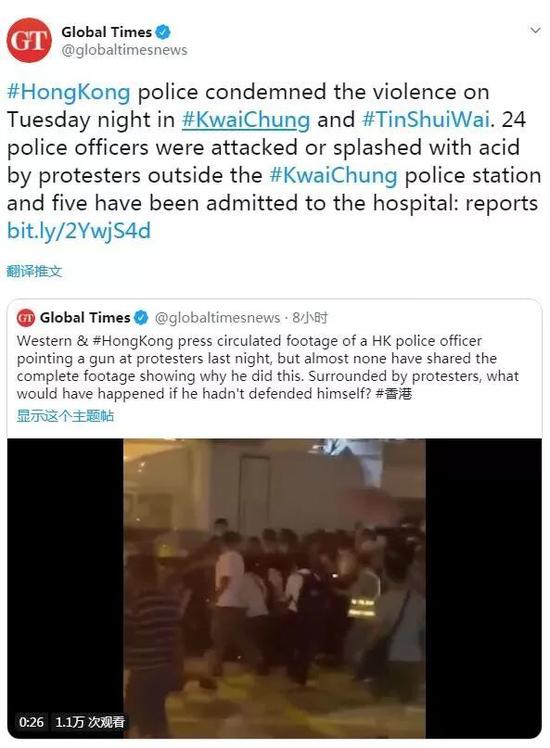Open the #KwaiChung police station hashtag
Viewport: 550px width, 748px height.
pos(333,175)
